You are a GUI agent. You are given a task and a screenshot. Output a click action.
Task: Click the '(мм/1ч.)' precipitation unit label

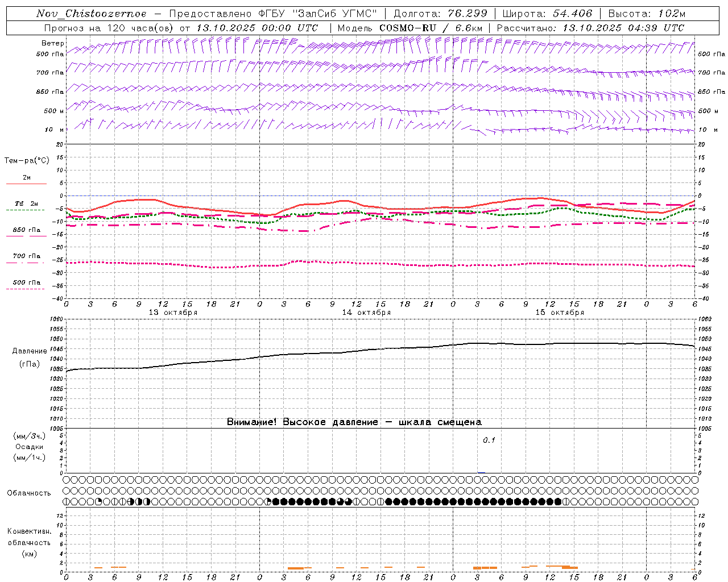click(x=30, y=458)
